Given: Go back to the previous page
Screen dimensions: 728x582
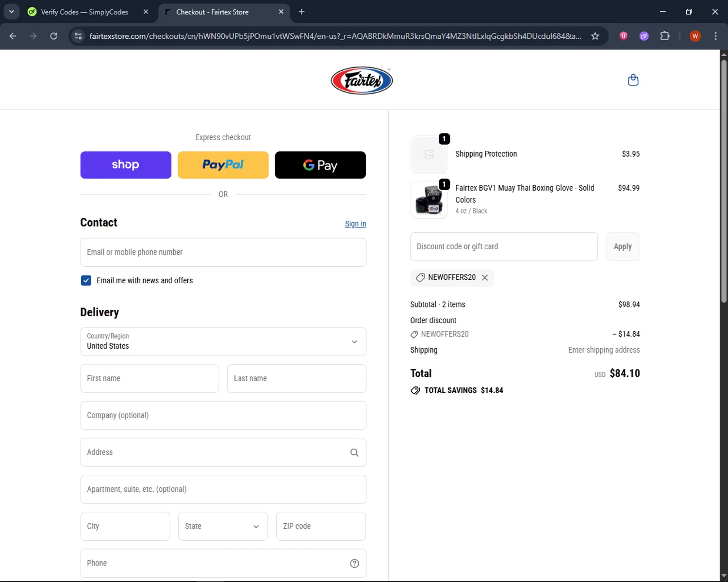Looking at the screenshot, I should click(13, 36).
